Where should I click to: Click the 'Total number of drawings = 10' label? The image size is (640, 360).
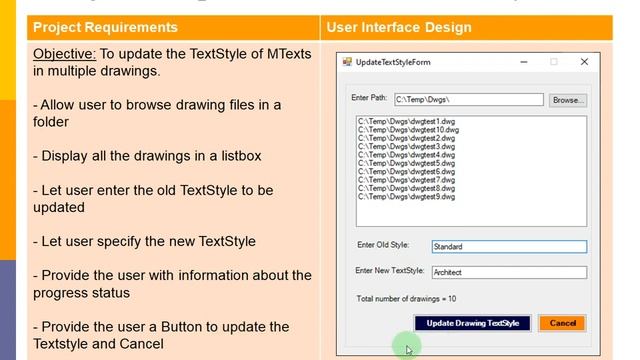(406, 299)
